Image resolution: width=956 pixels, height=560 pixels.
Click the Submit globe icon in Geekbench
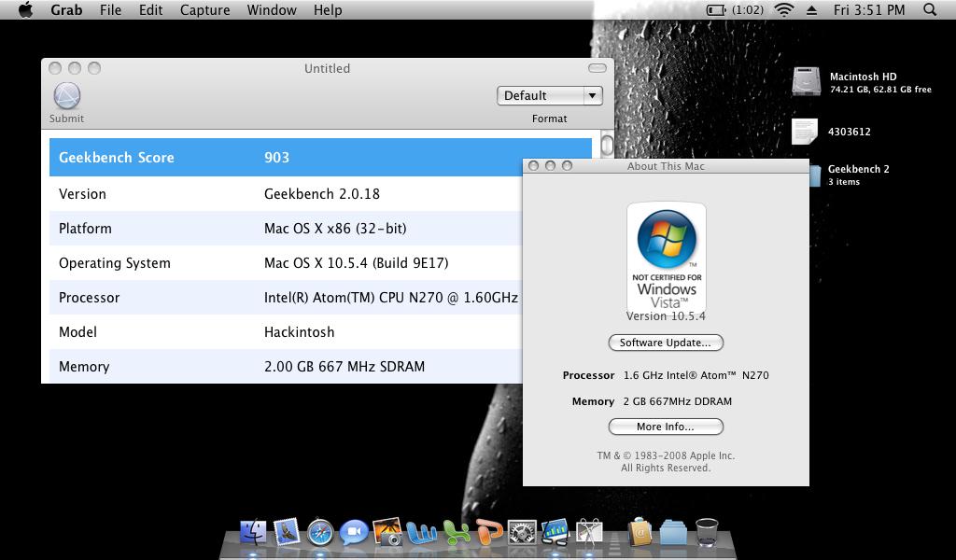point(66,96)
